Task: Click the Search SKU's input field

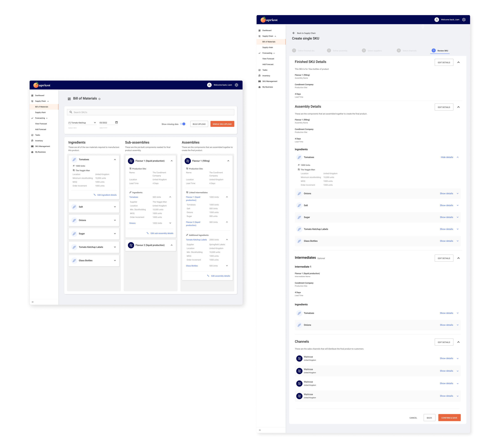Action: coord(151,112)
